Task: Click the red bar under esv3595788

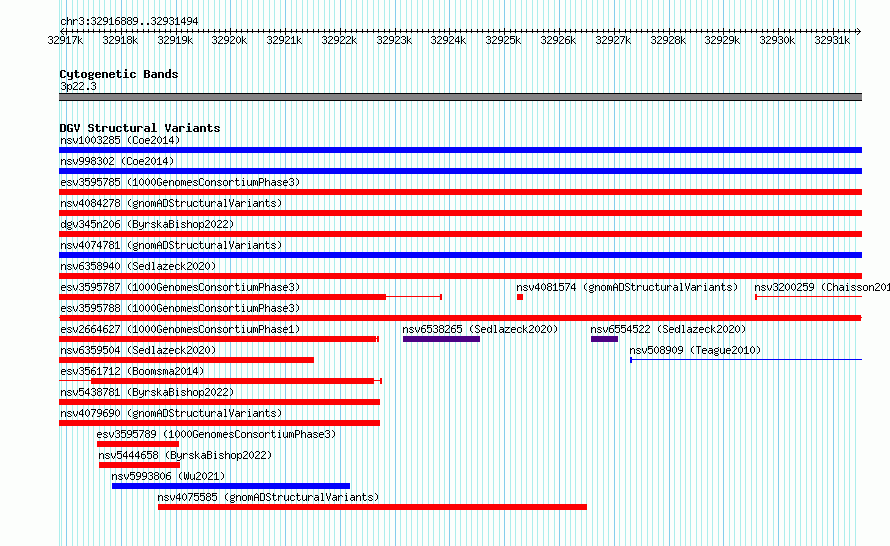Action: [460, 318]
